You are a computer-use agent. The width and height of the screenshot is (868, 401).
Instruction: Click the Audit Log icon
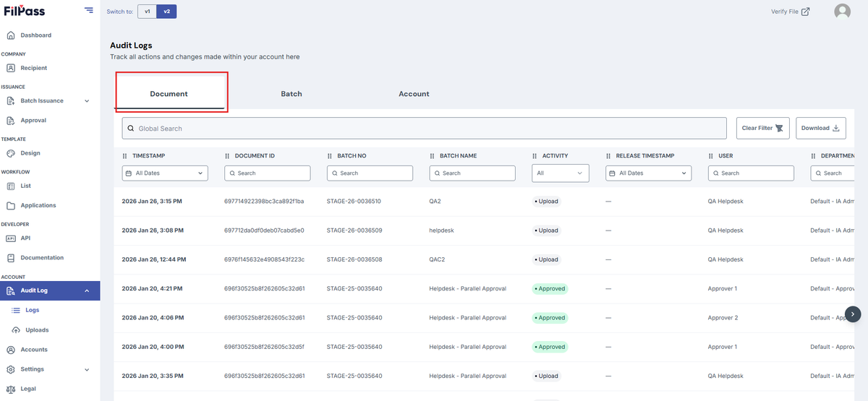coord(11,290)
